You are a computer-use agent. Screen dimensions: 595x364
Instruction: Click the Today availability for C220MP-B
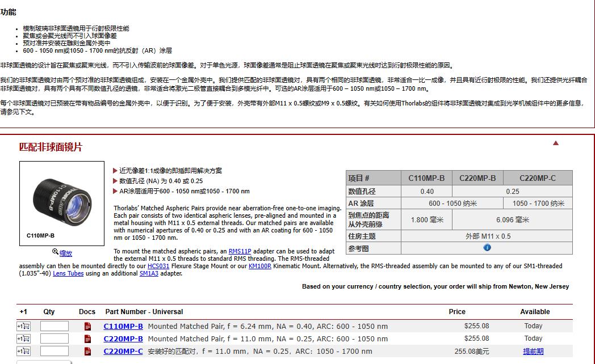533,338
